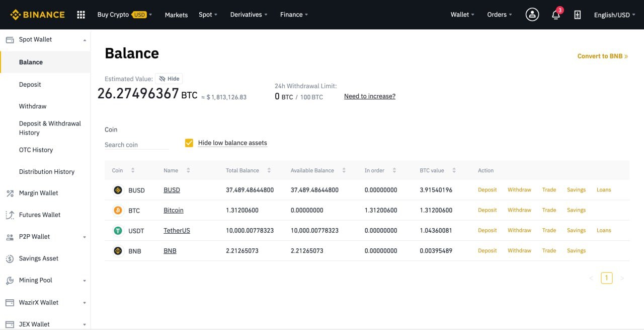Open the Bitcoin name link

pyautogui.click(x=174, y=210)
